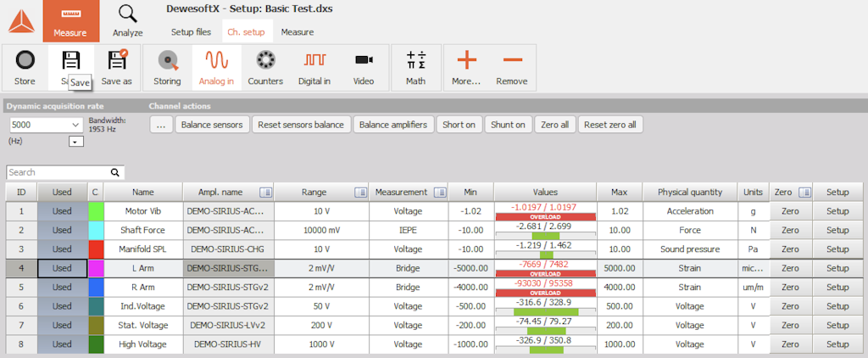The width and height of the screenshot is (868, 358).
Task: Toggle Used state for L Arm
Action: [62, 268]
